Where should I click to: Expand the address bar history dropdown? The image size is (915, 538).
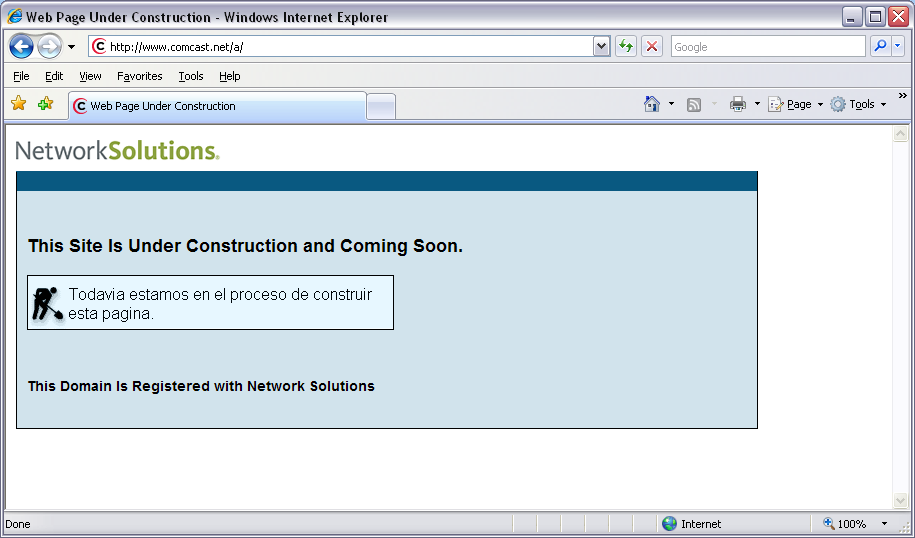tap(601, 47)
